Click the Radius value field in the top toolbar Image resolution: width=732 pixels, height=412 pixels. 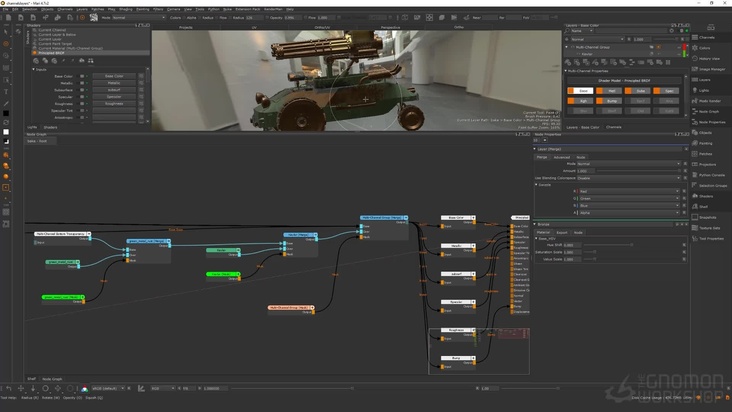click(255, 18)
